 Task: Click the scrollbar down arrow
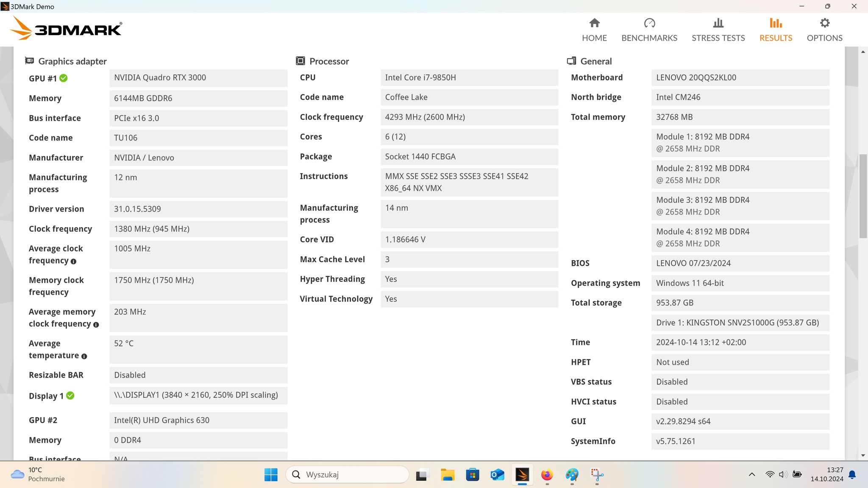click(x=863, y=456)
